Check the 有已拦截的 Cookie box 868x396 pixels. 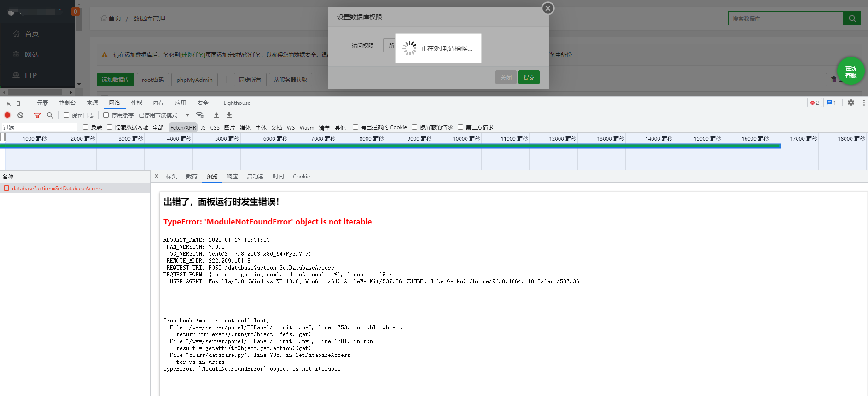[x=355, y=127]
